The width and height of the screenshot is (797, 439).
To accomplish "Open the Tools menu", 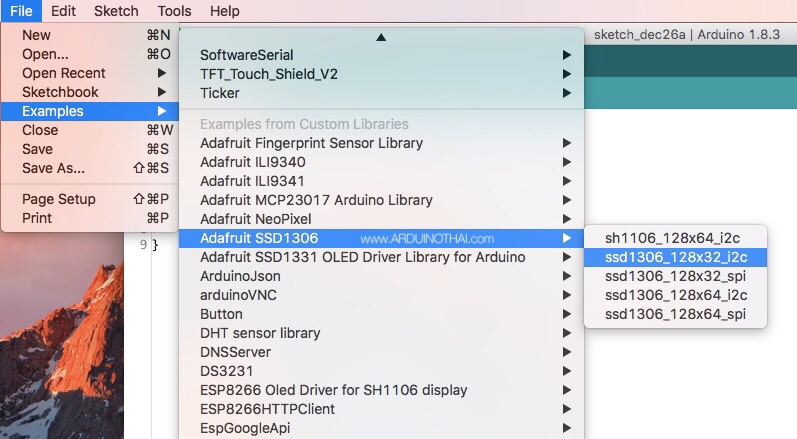I will (x=174, y=11).
